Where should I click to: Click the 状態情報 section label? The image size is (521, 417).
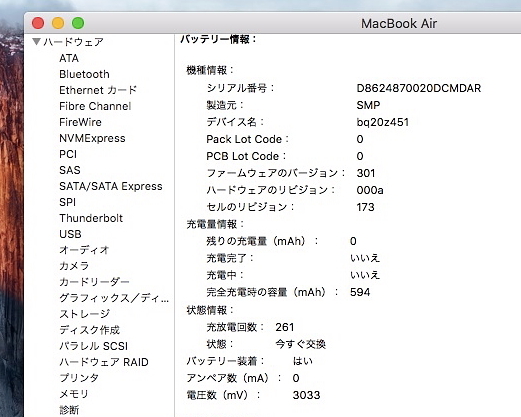coord(210,310)
